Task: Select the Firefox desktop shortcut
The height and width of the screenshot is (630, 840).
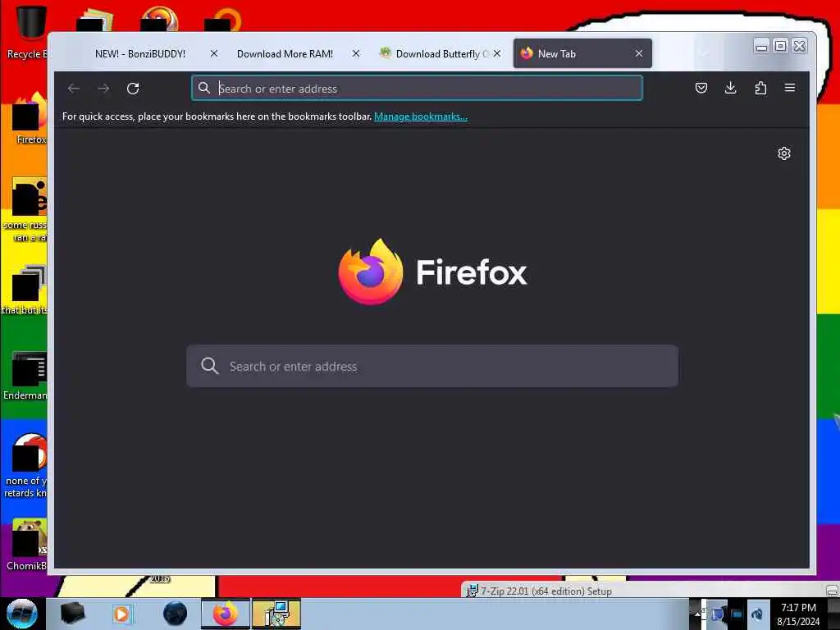Action: (30, 119)
